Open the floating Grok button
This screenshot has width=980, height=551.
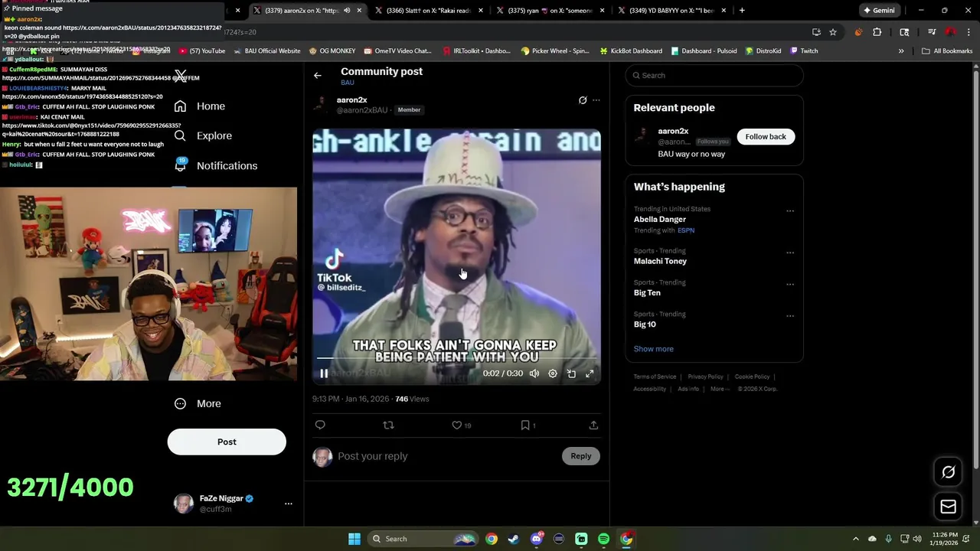[948, 472]
